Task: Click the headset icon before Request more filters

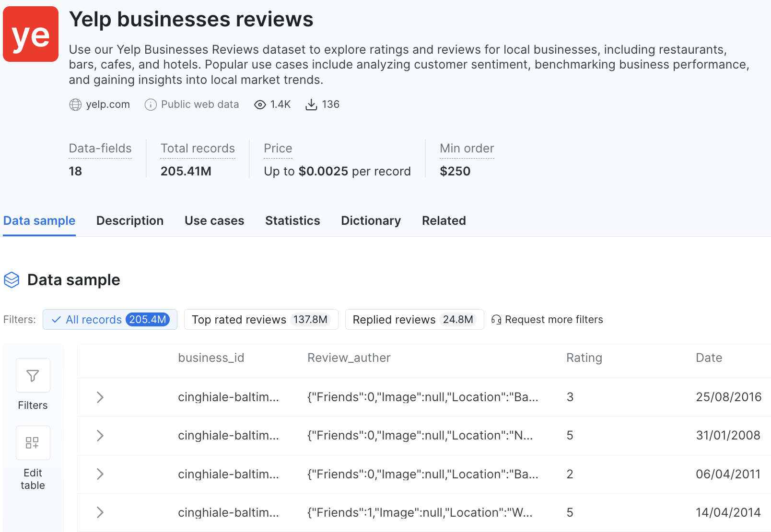Action: click(x=496, y=320)
